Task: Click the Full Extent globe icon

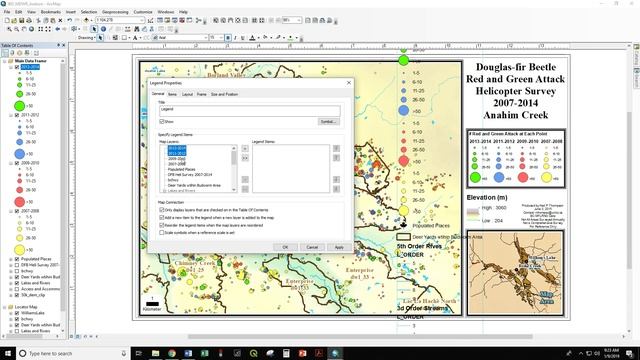Action: pos(31,29)
